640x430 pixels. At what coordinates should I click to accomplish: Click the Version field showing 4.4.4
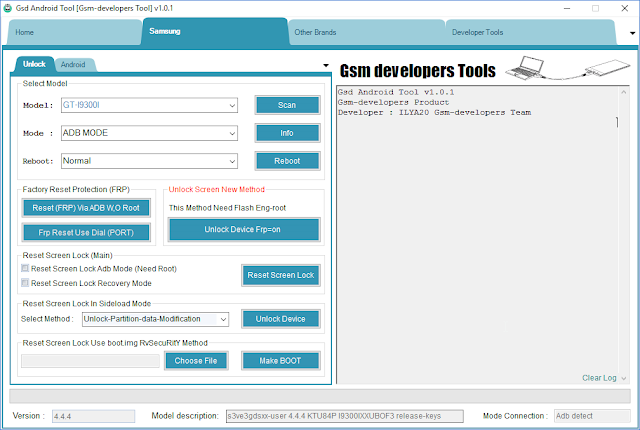pyautogui.click(x=93, y=416)
